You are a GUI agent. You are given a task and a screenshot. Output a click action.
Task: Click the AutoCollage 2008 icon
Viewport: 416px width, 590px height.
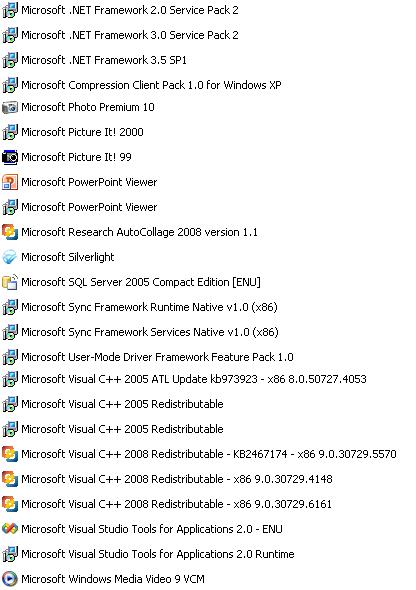10,232
